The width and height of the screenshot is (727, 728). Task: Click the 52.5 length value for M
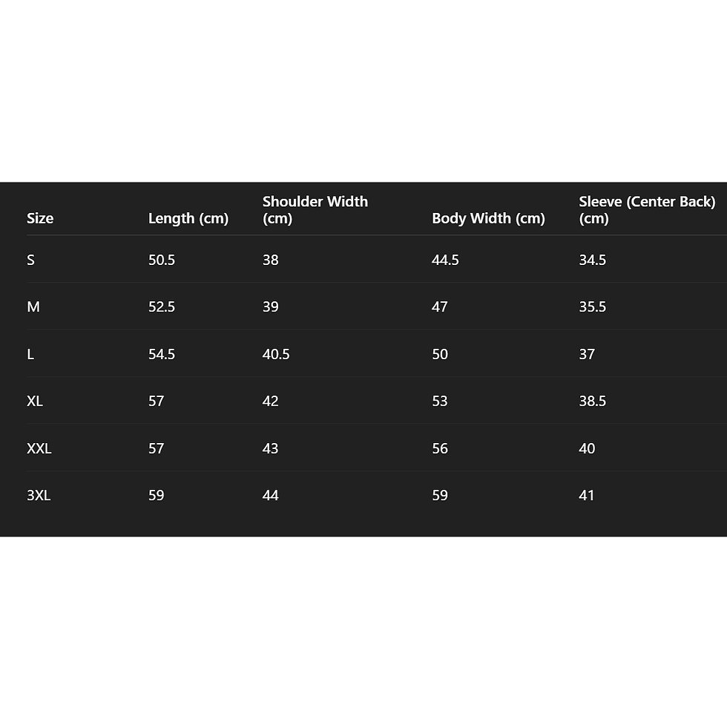pos(162,307)
